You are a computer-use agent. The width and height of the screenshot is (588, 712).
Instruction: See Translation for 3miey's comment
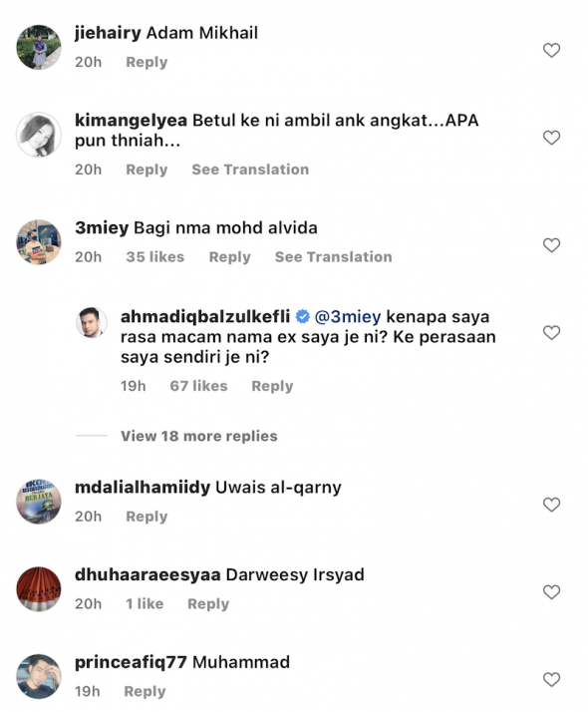[x=333, y=257]
